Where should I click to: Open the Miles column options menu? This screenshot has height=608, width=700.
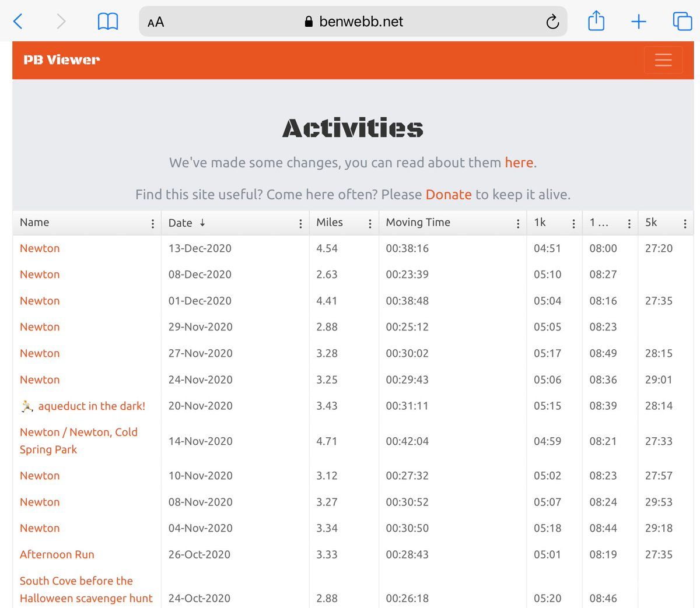[370, 224]
